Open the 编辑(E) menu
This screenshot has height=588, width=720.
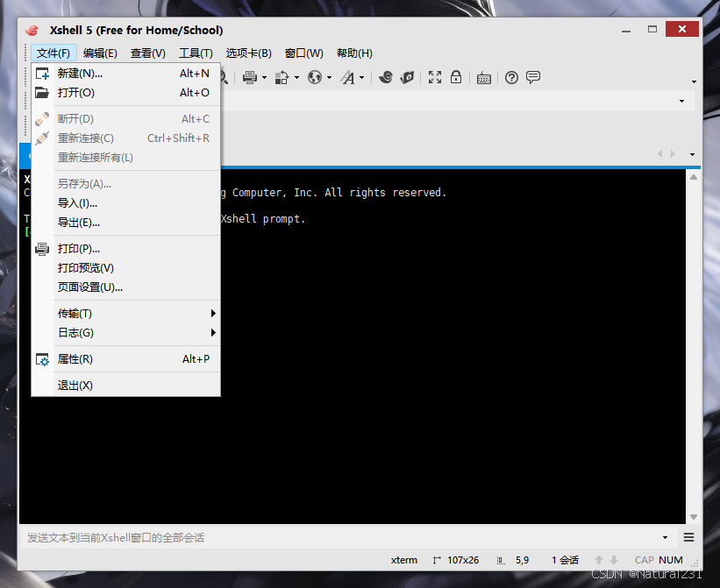(x=100, y=53)
